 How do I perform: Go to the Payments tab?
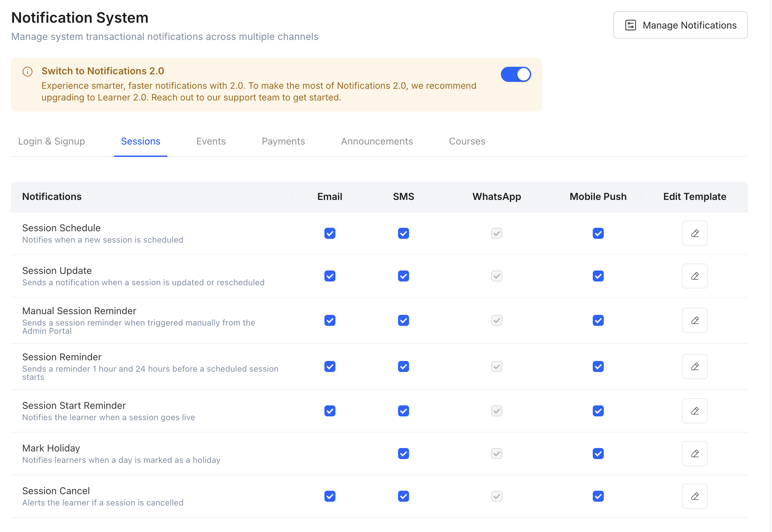click(283, 141)
